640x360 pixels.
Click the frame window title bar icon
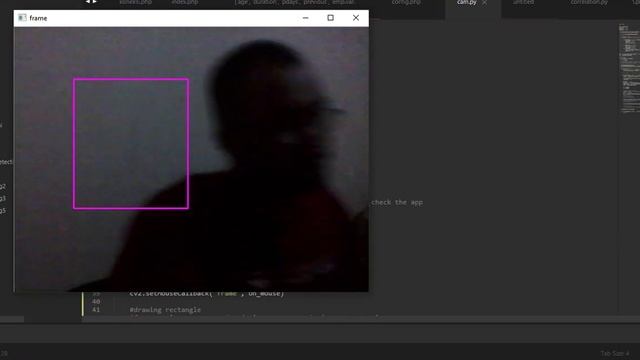point(22,18)
